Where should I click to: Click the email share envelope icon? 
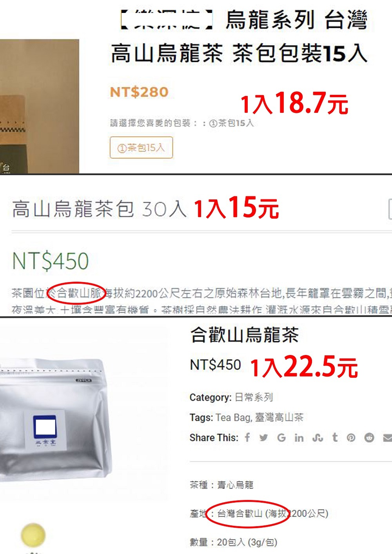tap(387, 438)
